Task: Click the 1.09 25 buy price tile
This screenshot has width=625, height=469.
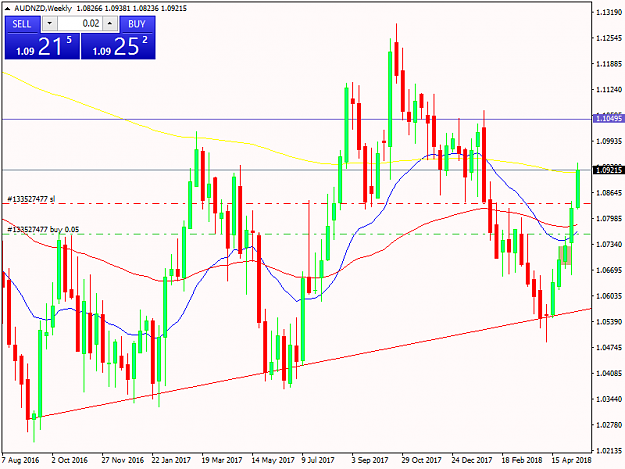Action: coord(118,46)
